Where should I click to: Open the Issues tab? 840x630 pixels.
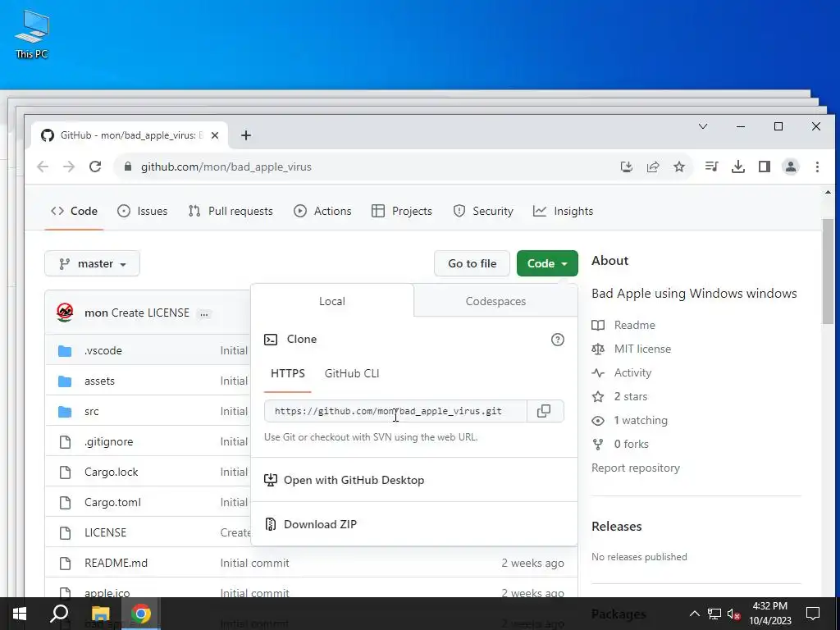click(x=143, y=211)
